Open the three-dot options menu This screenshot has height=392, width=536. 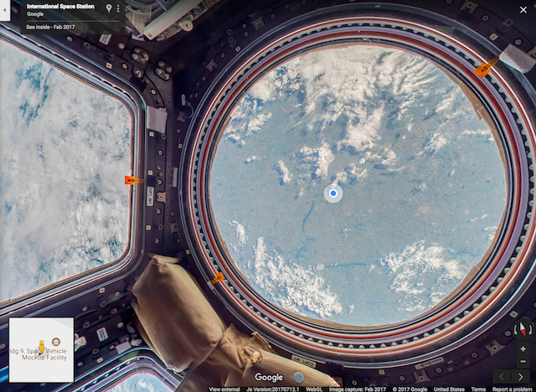[118, 8]
